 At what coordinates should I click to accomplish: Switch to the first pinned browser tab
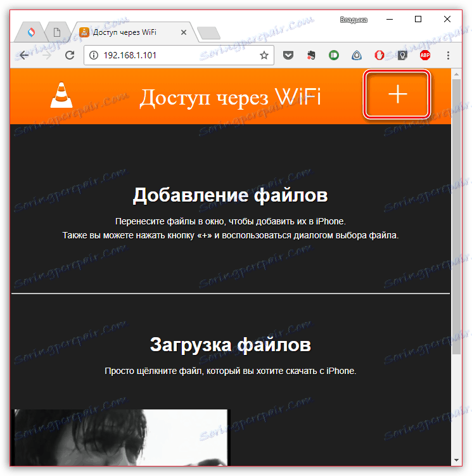pos(31,32)
